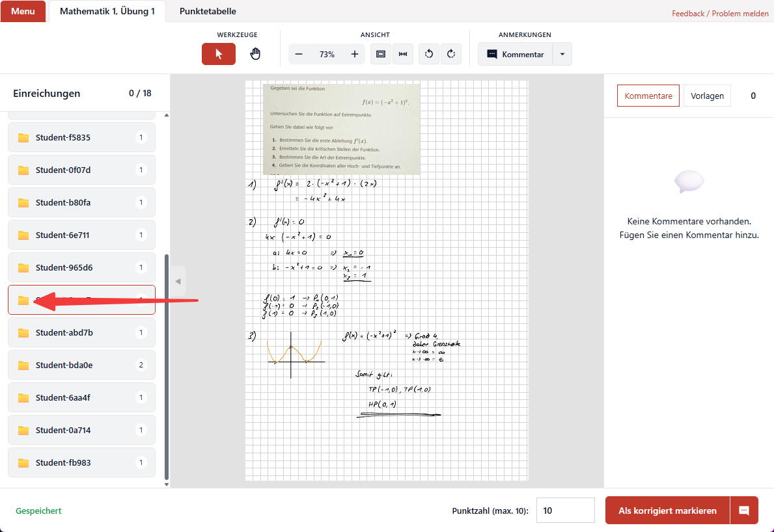
Task: Zoom in with the plus button
Action: pos(354,54)
